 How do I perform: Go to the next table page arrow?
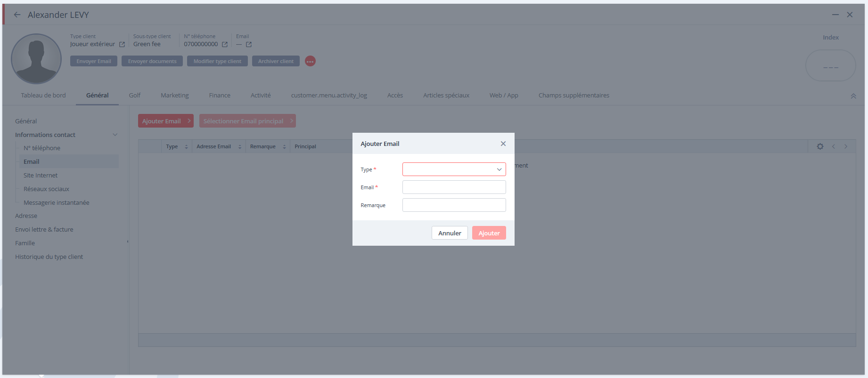[846, 146]
